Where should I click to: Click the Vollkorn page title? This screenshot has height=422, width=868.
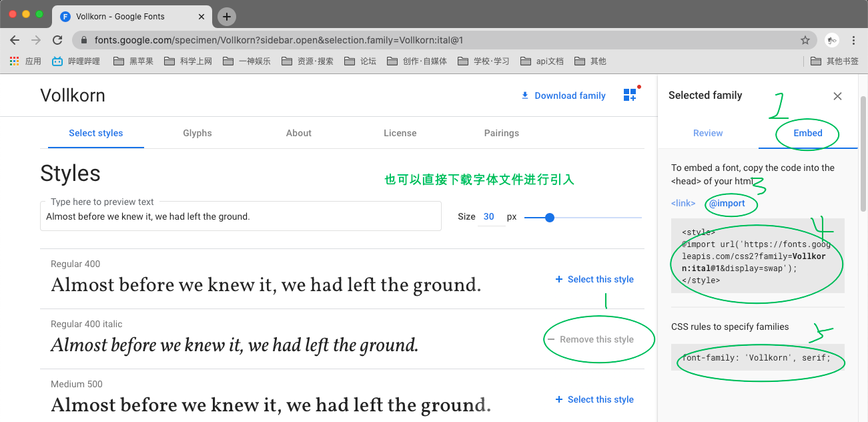(x=73, y=95)
